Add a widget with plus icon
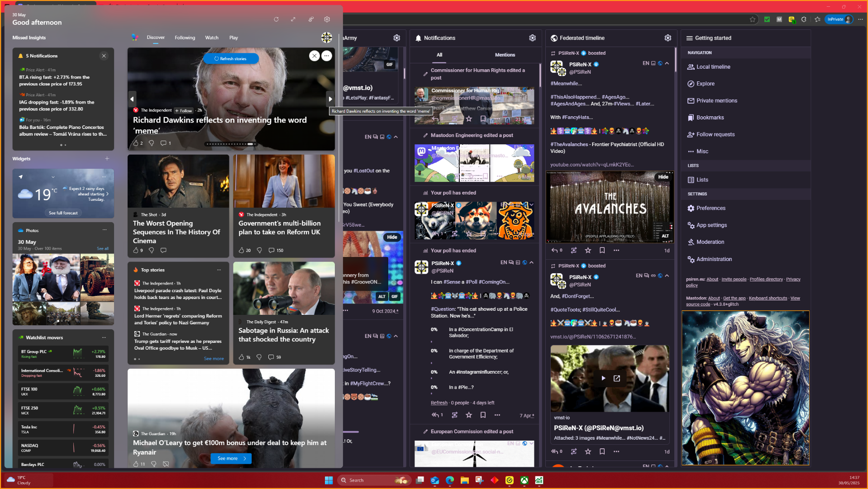868x489 pixels. point(107,159)
